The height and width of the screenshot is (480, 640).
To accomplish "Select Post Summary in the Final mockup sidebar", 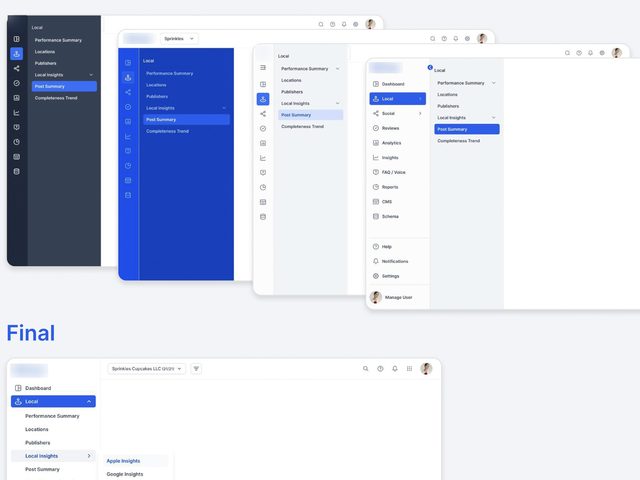I will 42,469.
